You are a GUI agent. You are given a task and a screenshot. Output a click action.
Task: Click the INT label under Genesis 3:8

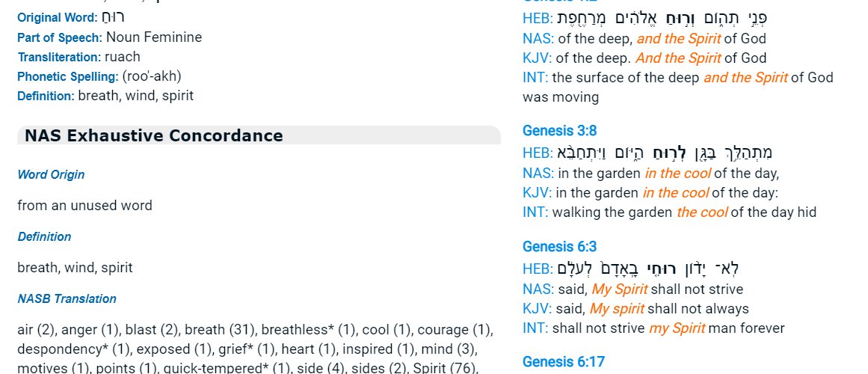coord(534,212)
